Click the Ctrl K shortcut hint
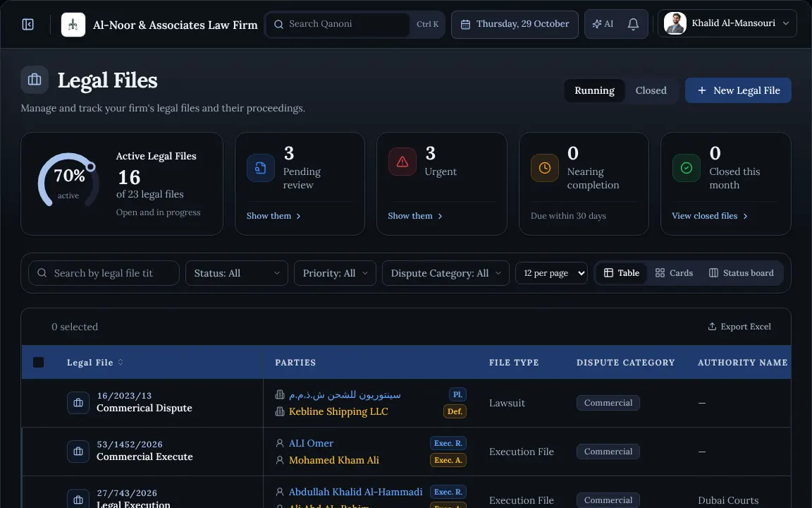 (427, 25)
